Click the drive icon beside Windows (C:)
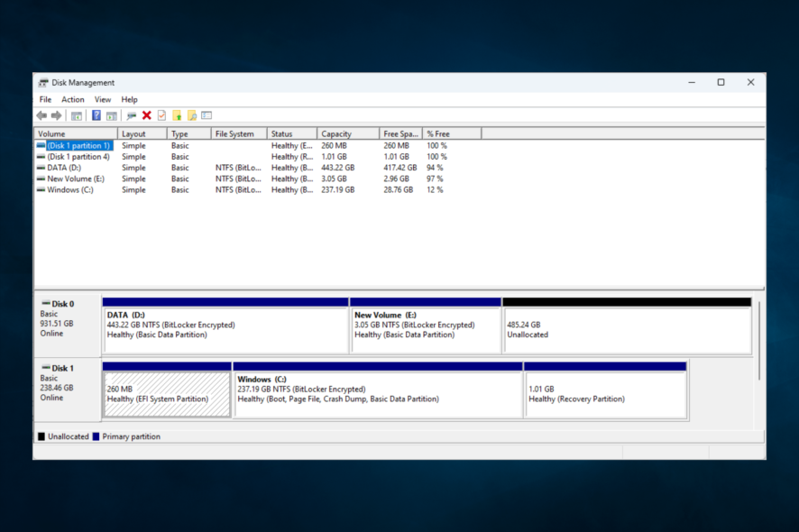The image size is (799, 532). coord(41,189)
